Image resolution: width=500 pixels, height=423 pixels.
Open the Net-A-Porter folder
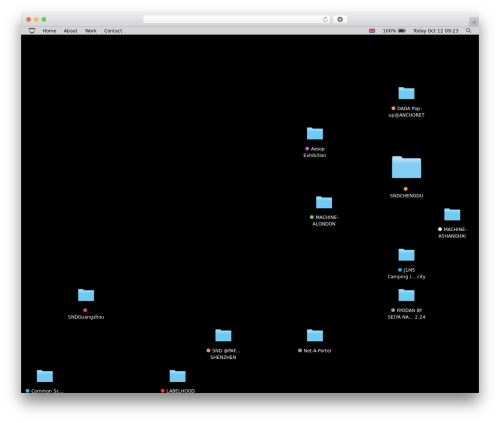tap(315, 335)
